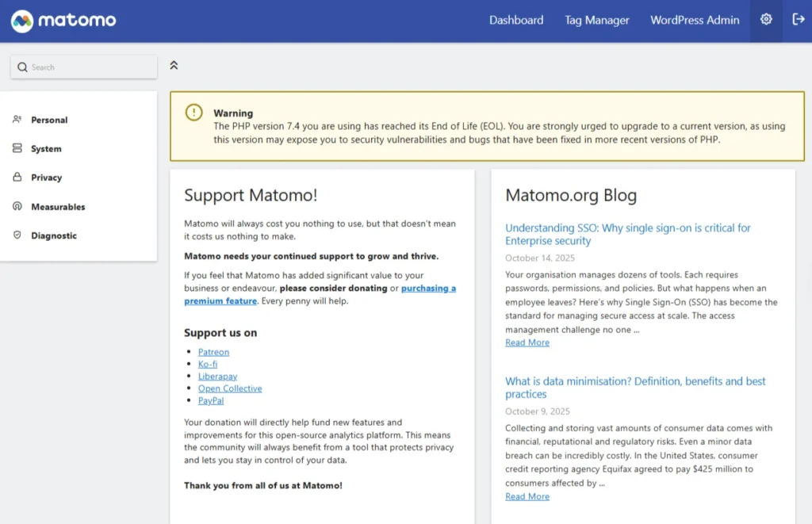Click the Measurables icon in sidebar
The width and height of the screenshot is (812, 524).
17,206
